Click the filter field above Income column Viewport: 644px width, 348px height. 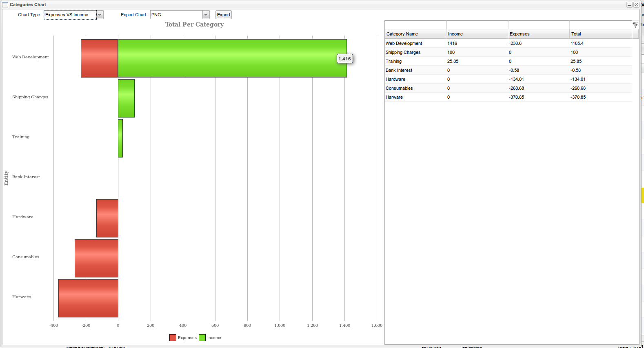click(x=477, y=25)
